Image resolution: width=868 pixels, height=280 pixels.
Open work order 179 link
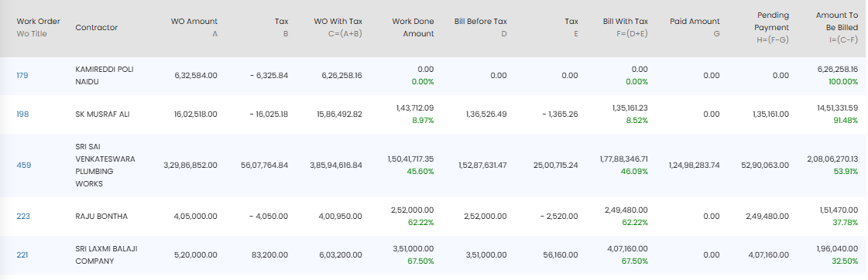22,75
